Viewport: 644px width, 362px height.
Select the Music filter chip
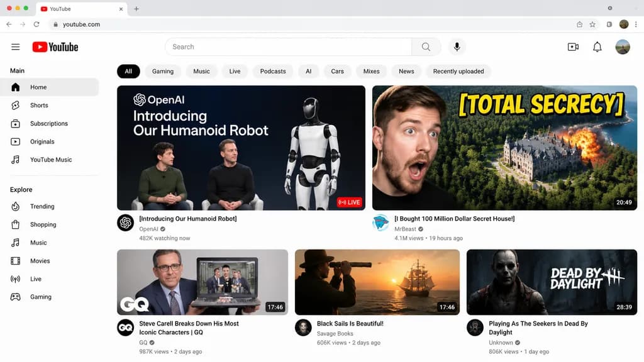click(201, 72)
